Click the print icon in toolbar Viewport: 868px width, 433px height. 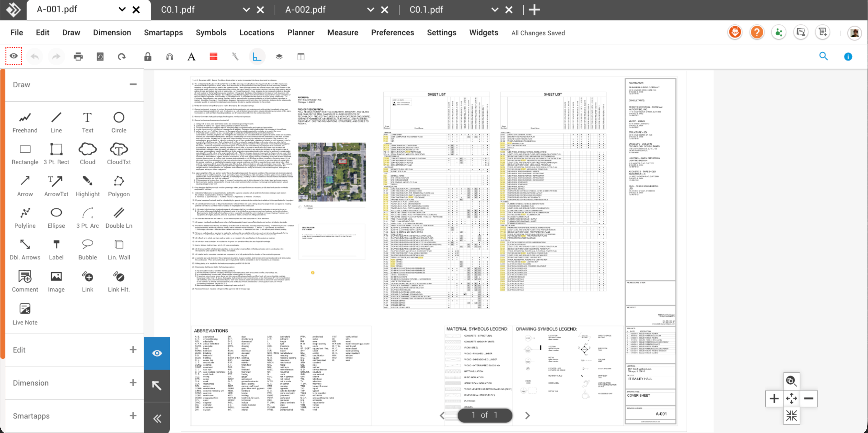tap(78, 56)
